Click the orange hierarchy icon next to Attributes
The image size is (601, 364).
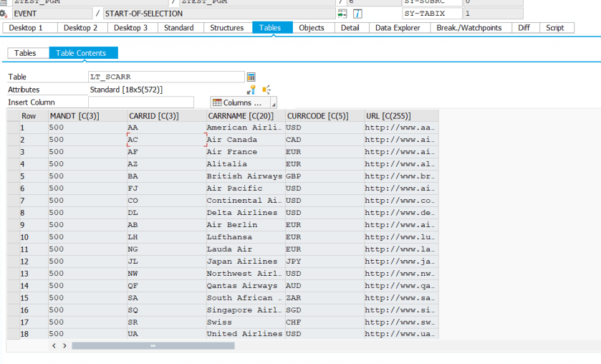click(266, 90)
